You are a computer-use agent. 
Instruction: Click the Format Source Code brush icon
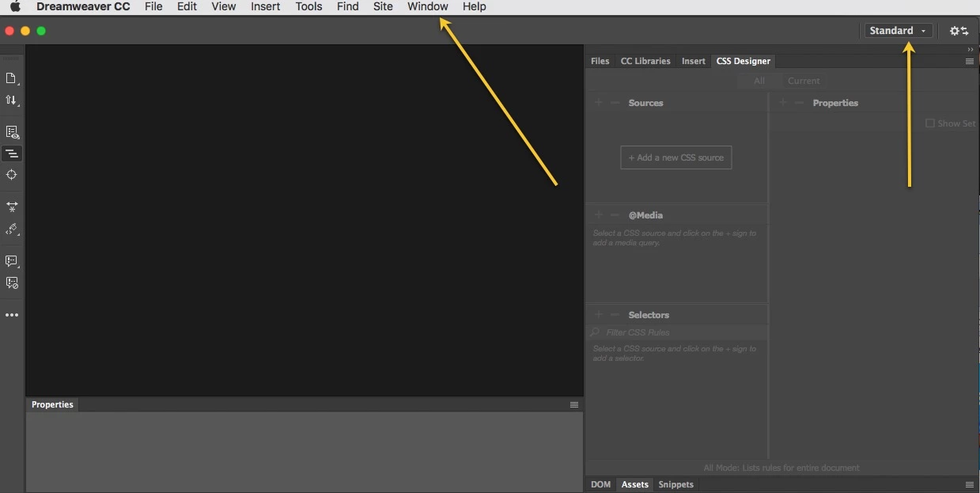coord(12,229)
